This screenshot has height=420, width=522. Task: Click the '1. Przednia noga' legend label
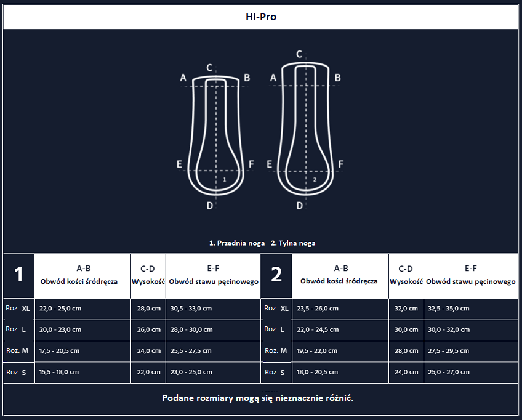[237, 243]
